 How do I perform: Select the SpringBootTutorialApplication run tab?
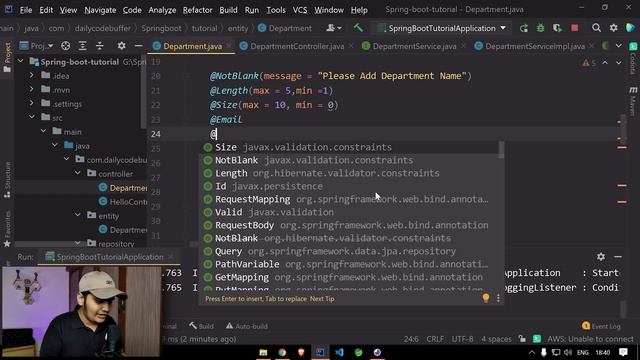click(x=109, y=257)
